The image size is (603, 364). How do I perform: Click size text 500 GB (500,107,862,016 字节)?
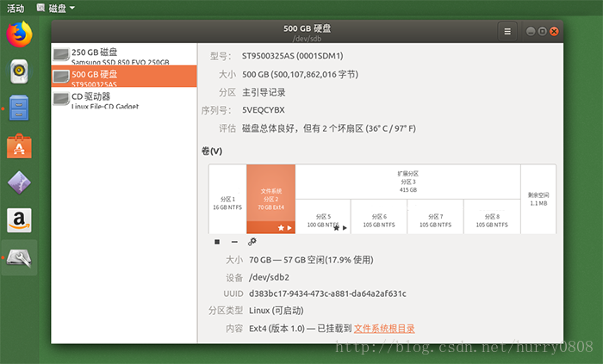300,75
